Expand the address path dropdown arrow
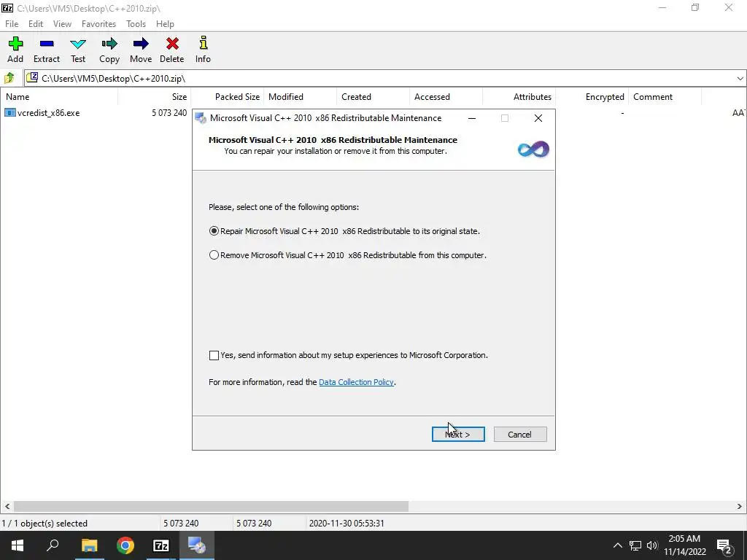Viewport: 747px width, 560px height. (740, 79)
